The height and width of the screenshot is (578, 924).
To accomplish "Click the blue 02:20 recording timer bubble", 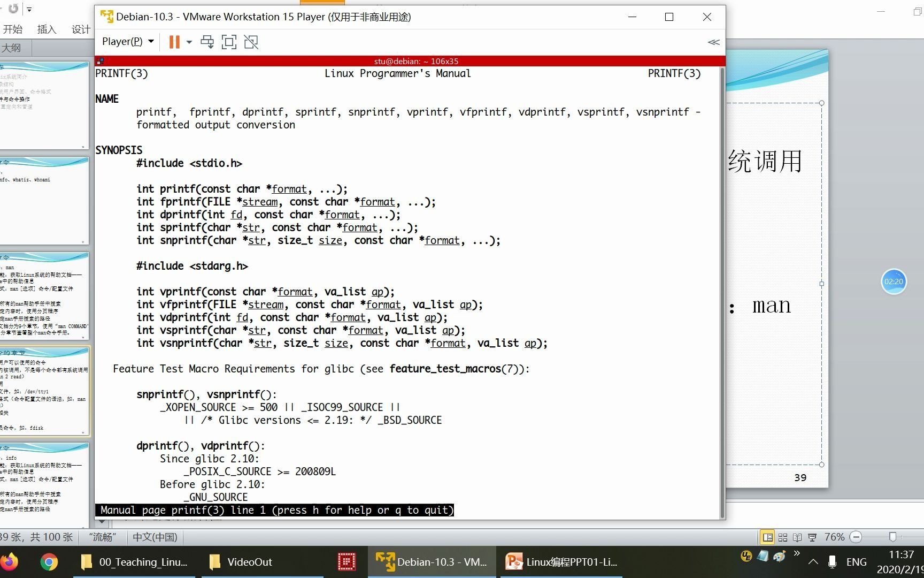I will point(894,282).
